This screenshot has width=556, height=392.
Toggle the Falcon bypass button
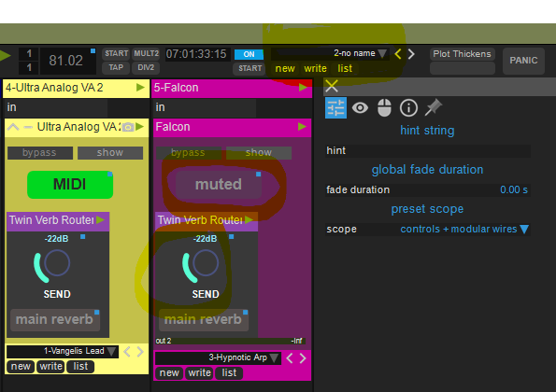(x=189, y=153)
